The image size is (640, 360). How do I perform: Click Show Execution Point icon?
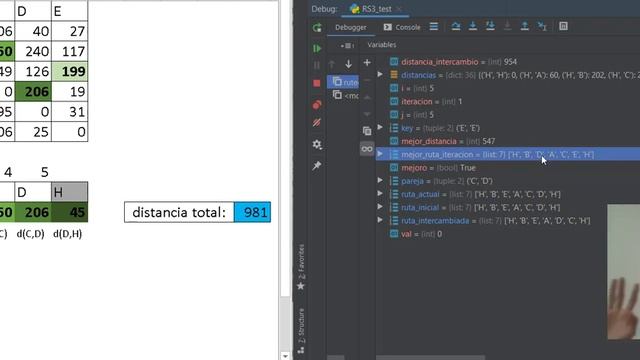click(433, 27)
